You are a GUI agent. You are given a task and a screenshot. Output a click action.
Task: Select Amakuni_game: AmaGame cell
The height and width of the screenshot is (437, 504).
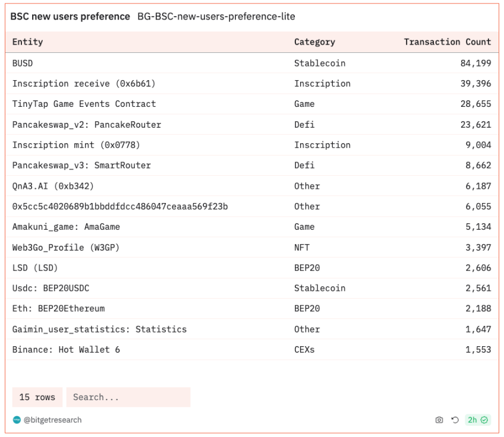(x=66, y=227)
